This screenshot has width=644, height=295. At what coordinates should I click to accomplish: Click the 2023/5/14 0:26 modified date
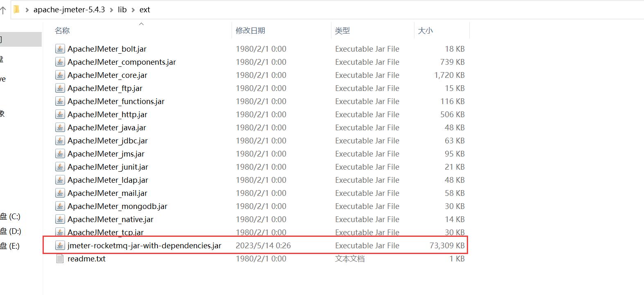263,245
